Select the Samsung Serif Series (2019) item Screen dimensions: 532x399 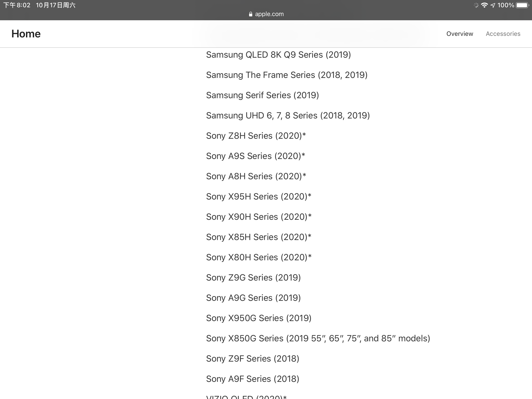[262, 95]
